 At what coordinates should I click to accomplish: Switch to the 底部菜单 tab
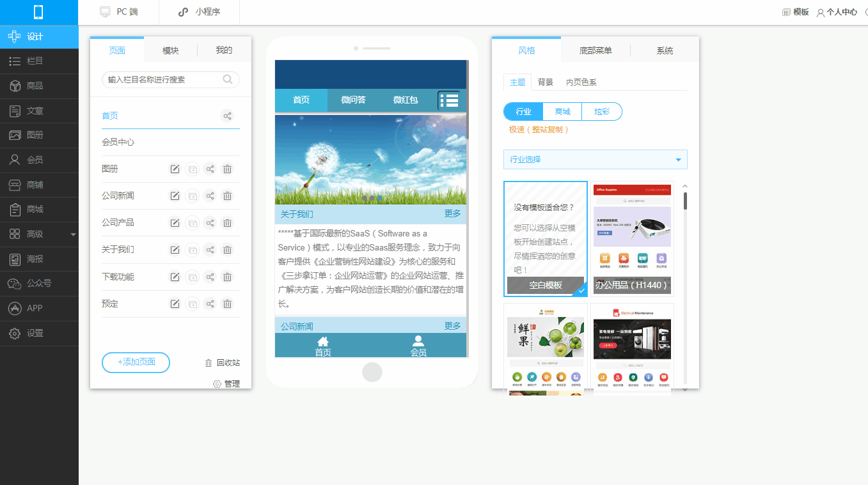[x=595, y=50]
